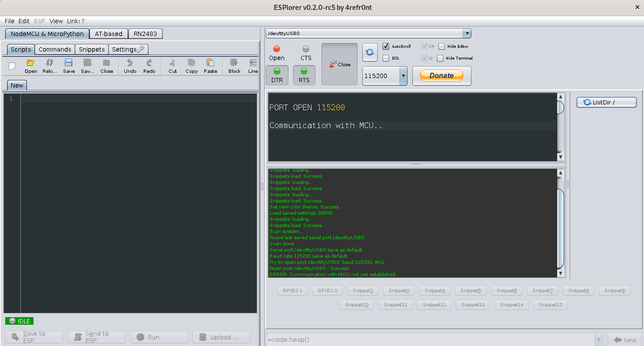Click the Snippet15 button
Image resolution: width=644 pixels, height=346 pixels.
click(x=550, y=304)
